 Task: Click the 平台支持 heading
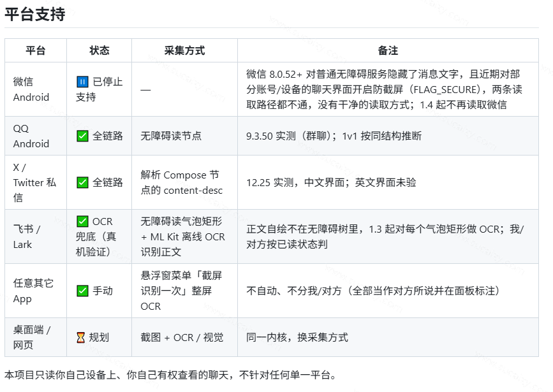coord(35,15)
